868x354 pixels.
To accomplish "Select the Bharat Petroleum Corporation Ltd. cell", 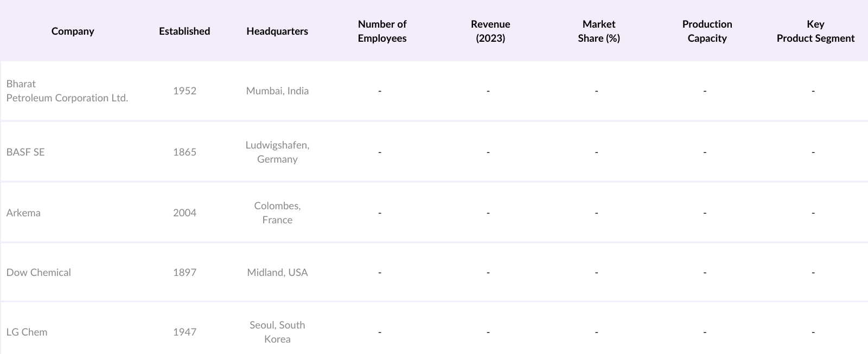I will [67, 91].
